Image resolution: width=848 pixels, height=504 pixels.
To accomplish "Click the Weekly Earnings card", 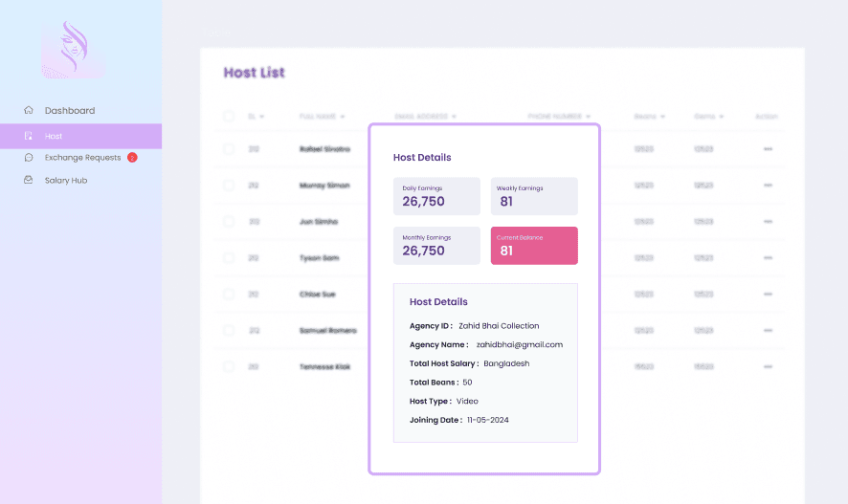I will tap(534, 196).
